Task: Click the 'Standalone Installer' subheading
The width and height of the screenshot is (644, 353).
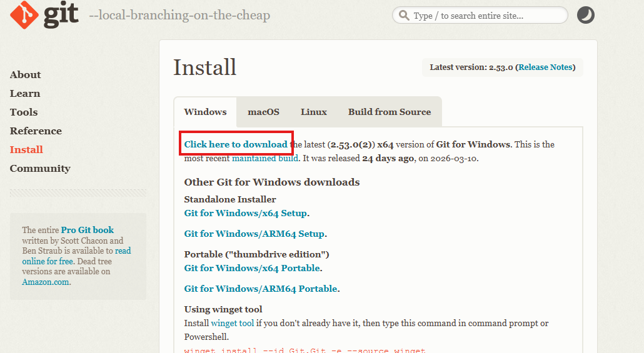Action: click(x=230, y=199)
